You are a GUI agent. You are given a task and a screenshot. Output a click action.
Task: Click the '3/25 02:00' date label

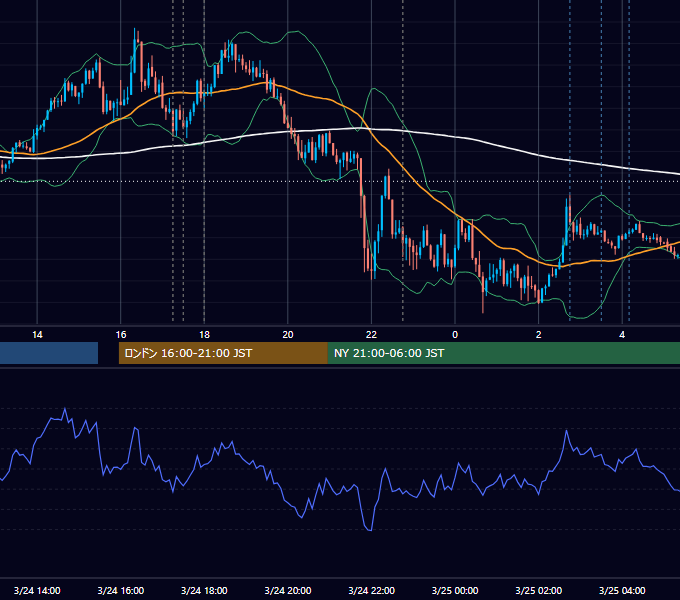pos(539,590)
